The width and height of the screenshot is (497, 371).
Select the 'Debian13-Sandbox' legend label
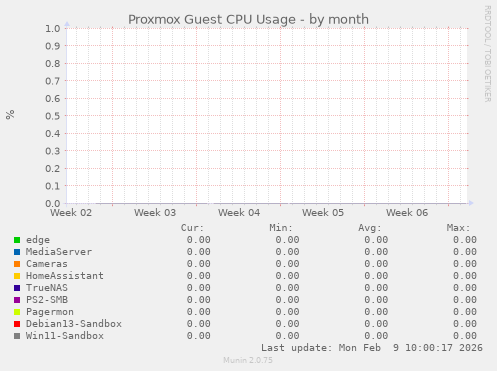74,324
